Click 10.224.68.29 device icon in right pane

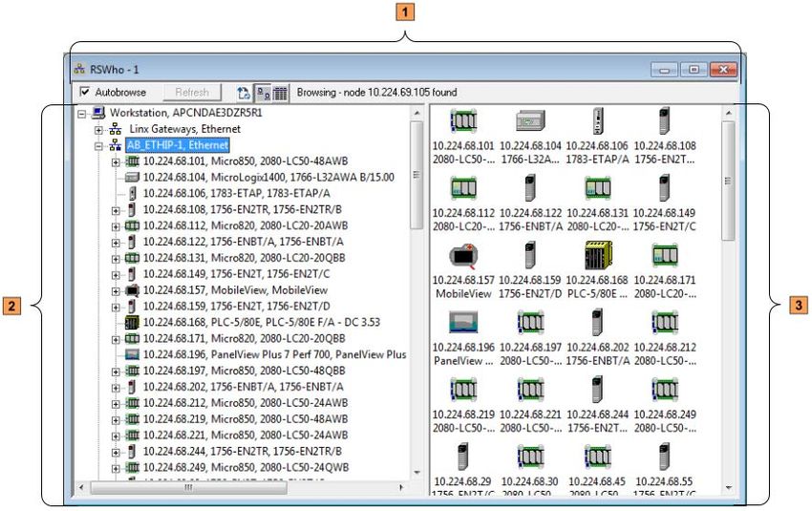click(x=463, y=457)
